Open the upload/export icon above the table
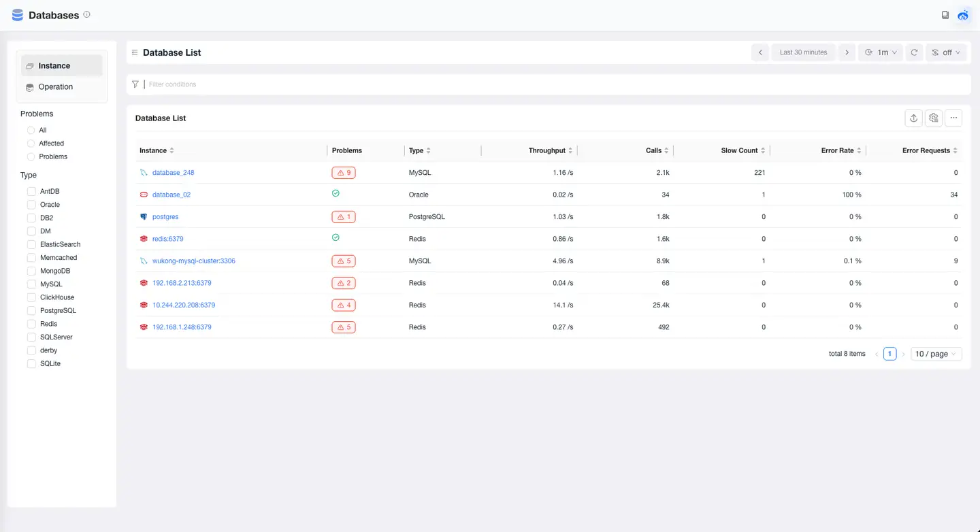This screenshot has width=980, height=532. (x=913, y=118)
